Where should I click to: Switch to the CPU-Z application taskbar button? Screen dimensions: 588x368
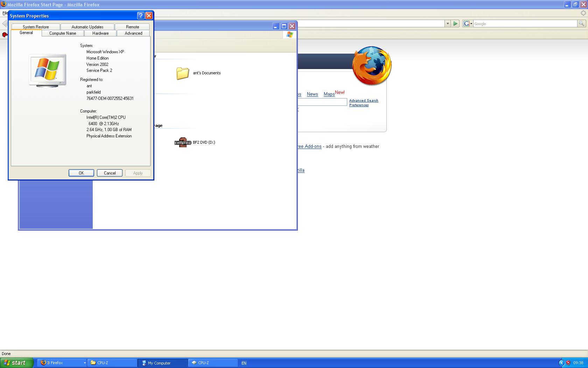(213, 363)
